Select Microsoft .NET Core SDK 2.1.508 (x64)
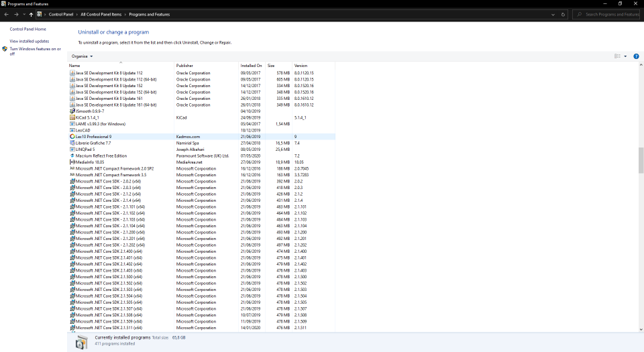644x352 pixels. 202,315
